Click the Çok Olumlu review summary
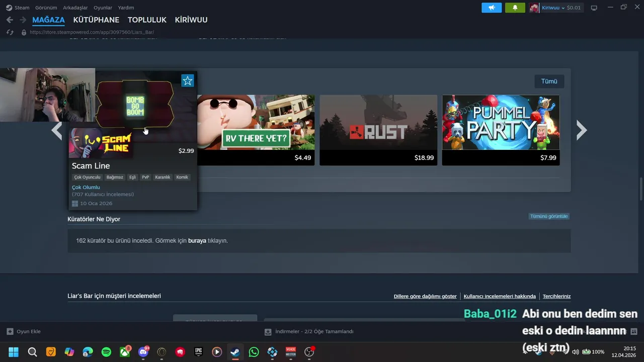Image resolution: width=644 pixels, height=362 pixels. [86, 188]
